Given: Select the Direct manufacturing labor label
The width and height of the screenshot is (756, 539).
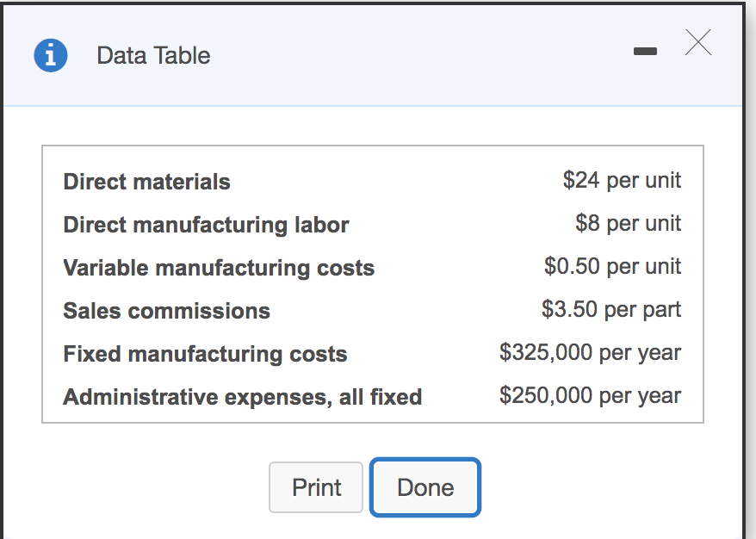Looking at the screenshot, I should (x=206, y=225).
